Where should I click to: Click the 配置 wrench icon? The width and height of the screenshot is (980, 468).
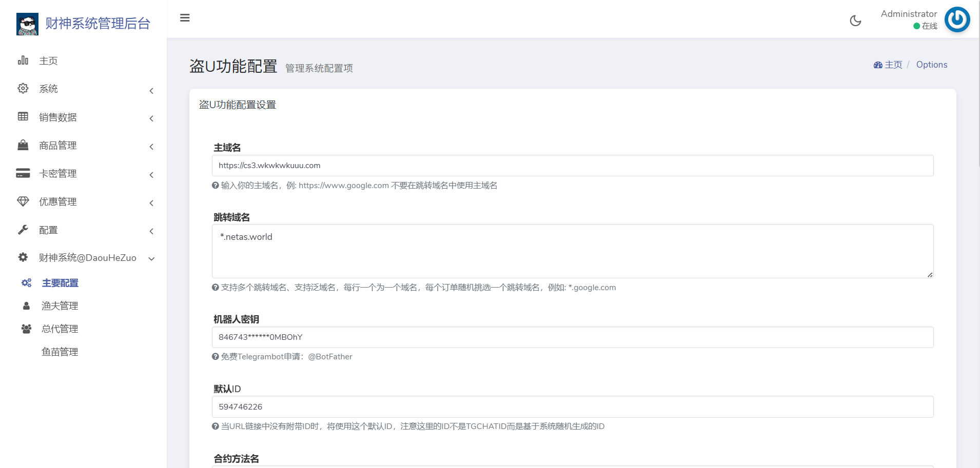click(x=23, y=230)
